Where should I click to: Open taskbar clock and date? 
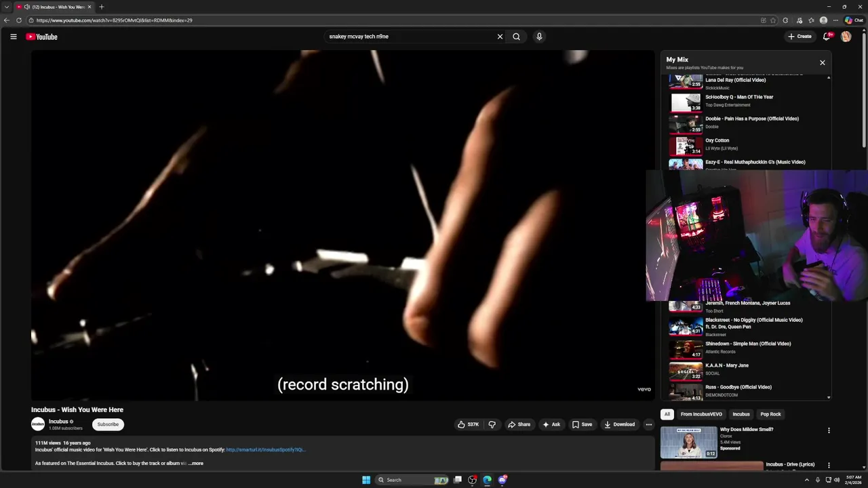pyautogui.click(x=852, y=480)
